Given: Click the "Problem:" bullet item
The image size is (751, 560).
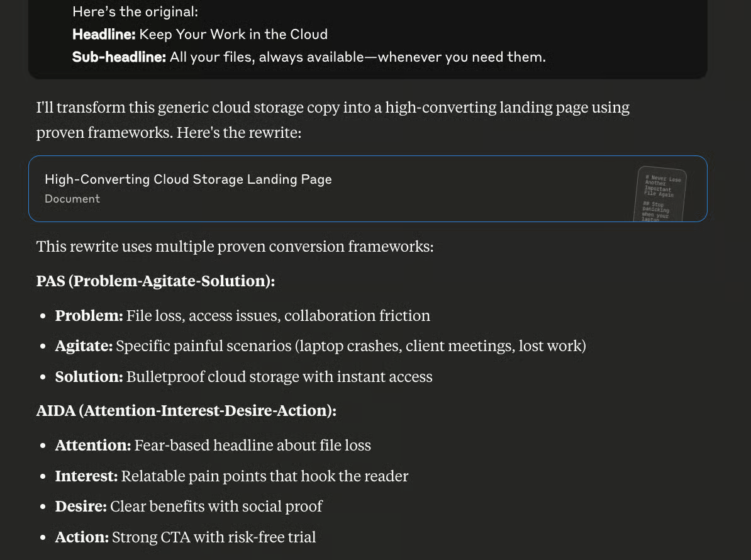Looking at the screenshot, I should tap(242, 316).
